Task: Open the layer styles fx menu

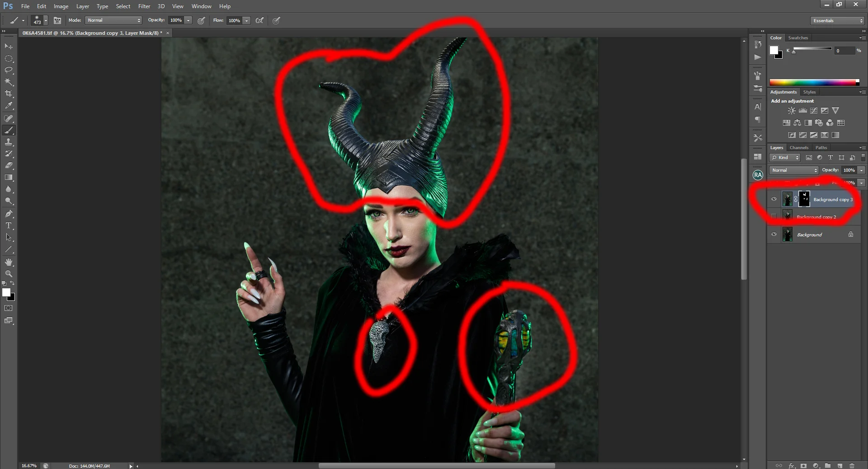Action: (792, 465)
